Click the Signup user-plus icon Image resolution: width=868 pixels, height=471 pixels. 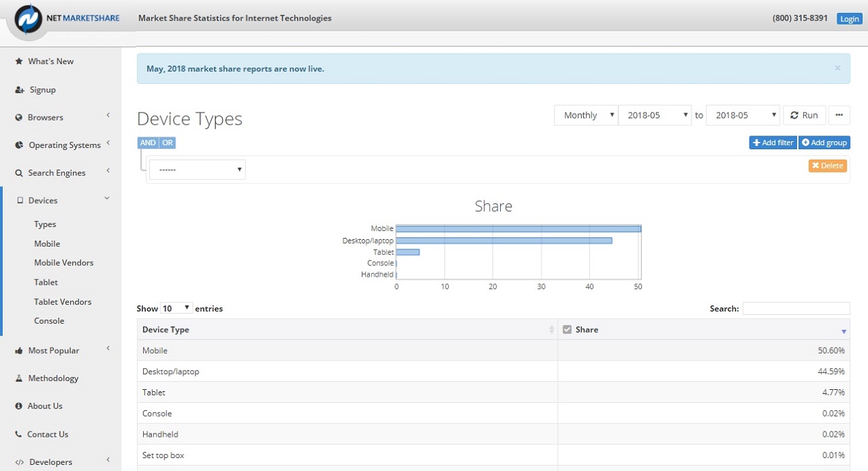tap(20, 90)
